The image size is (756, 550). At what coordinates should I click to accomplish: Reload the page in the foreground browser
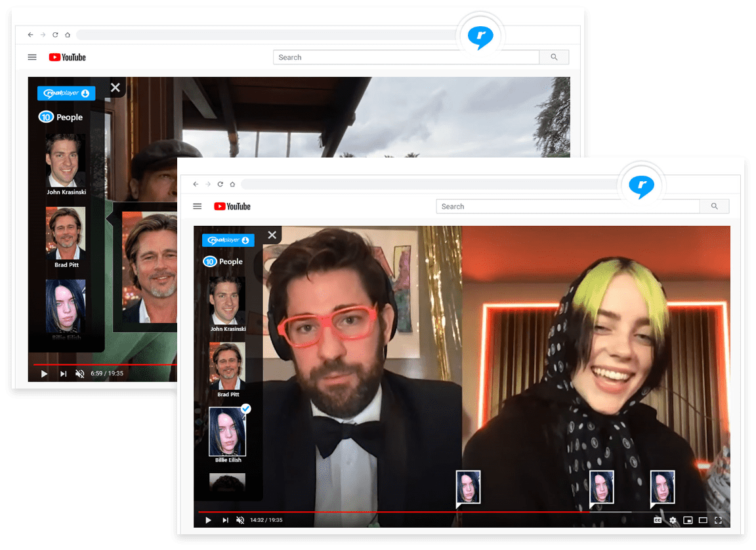(x=220, y=184)
